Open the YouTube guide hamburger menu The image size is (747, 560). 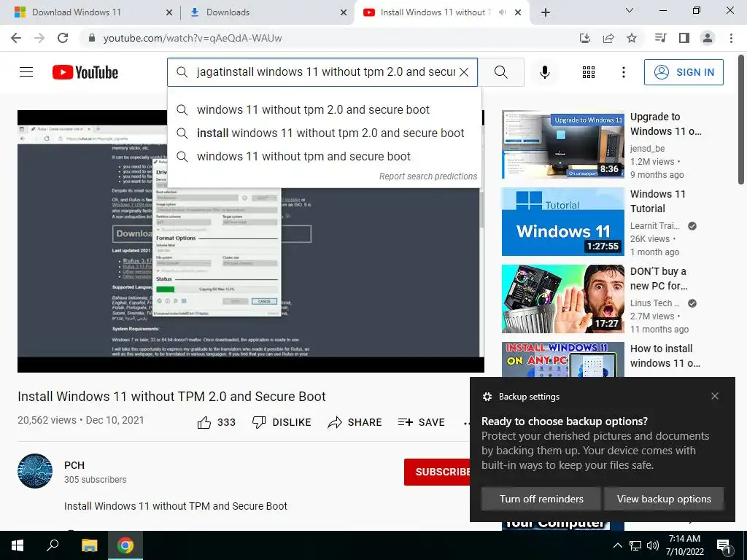(26, 72)
